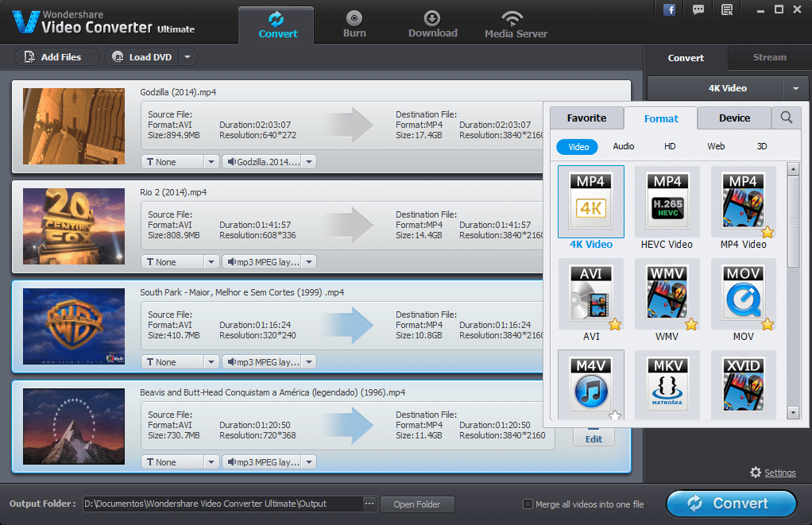Switch to the Convert mode icon

(276, 22)
